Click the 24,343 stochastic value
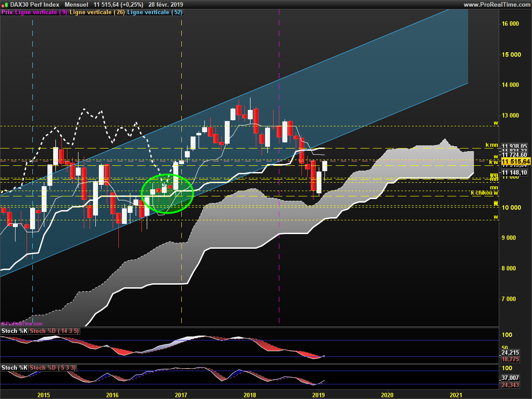This screenshot has width=532, height=399. pyautogui.click(x=510, y=385)
